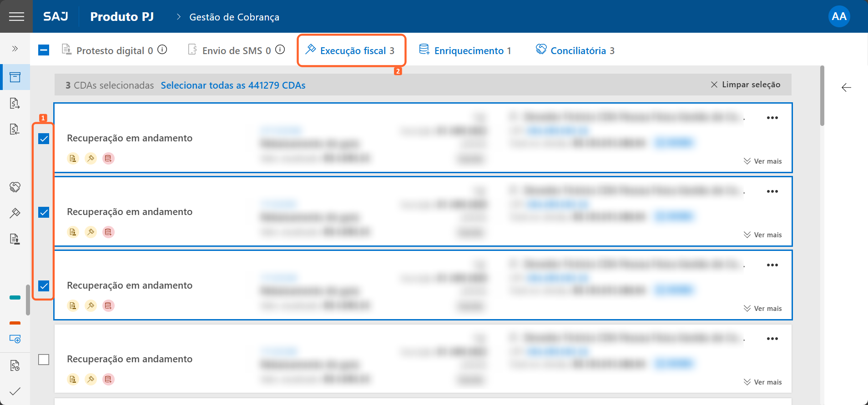
Task: Open three-dots menu on second CDA card
Action: 772,191
